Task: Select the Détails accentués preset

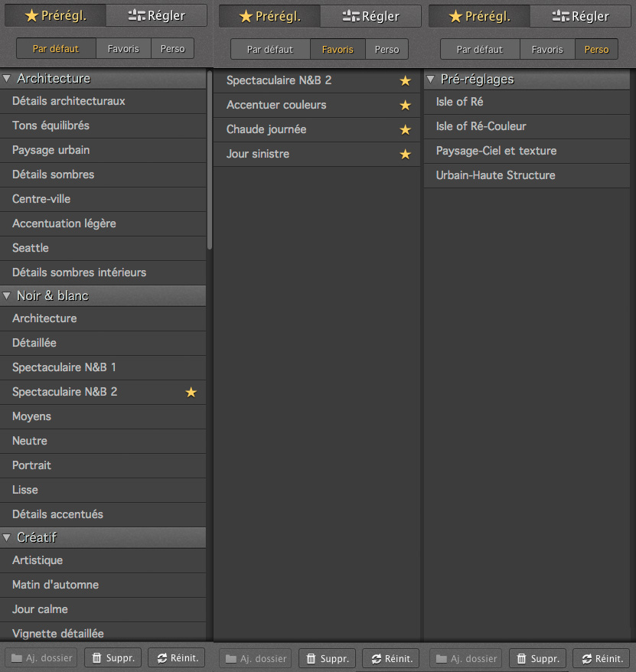Action: [103, 514]
